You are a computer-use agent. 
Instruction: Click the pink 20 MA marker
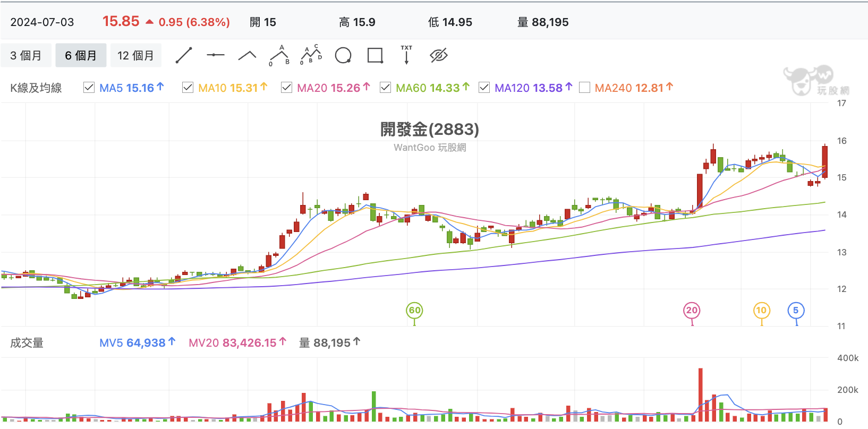[692, 311]
